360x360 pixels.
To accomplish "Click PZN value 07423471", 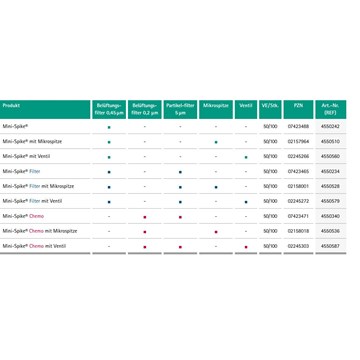I will pos(298,216).
